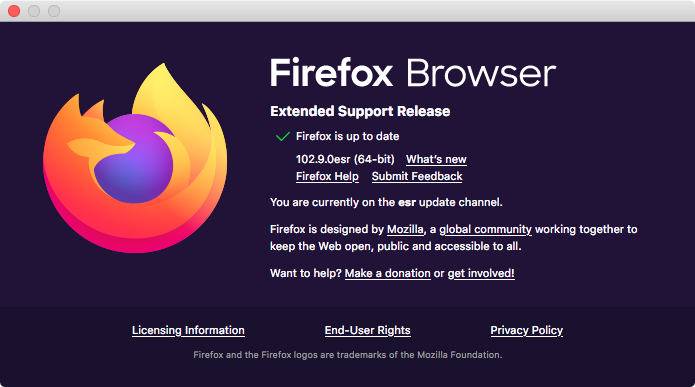Click the green up-to-date checkmark

point(283,136)
